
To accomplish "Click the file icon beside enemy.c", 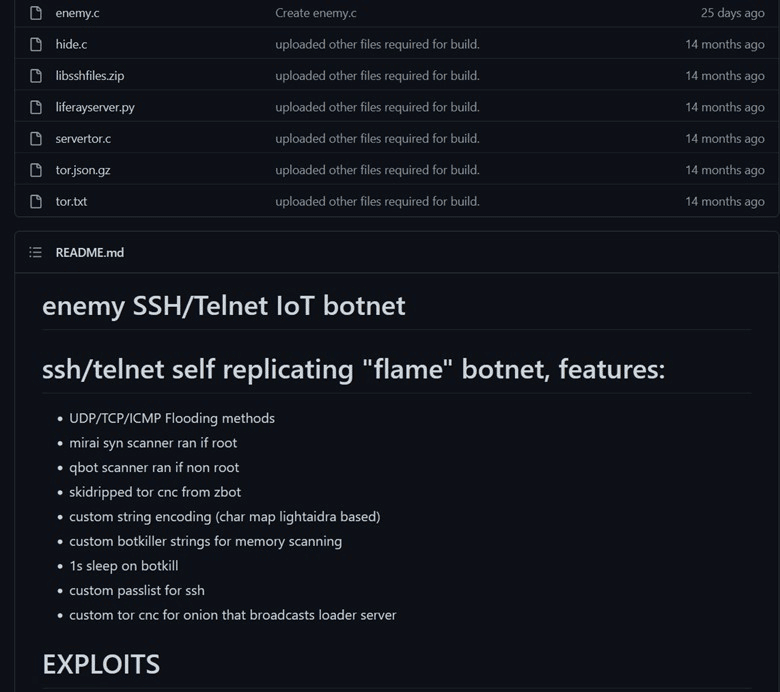I will pos(36,13).
